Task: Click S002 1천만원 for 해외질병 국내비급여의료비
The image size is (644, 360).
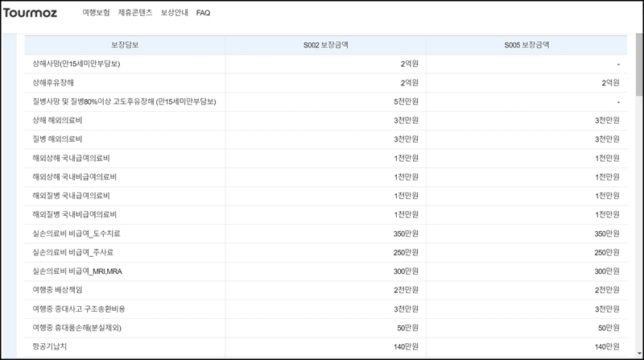Action: [406, 214]
